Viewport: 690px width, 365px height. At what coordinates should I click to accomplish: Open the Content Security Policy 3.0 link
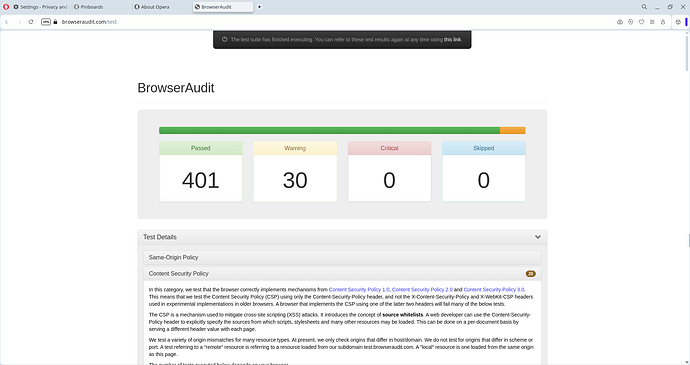click(x=494, y=290)
